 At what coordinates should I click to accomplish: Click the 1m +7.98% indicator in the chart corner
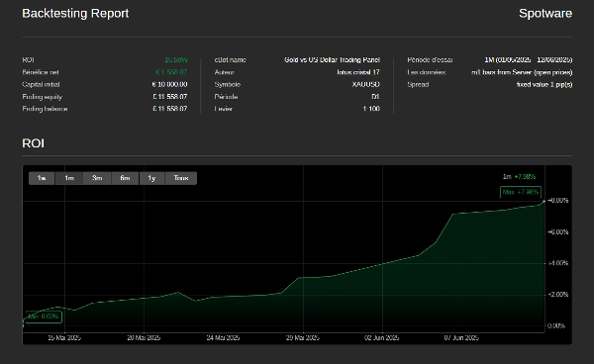pos(519,177)
